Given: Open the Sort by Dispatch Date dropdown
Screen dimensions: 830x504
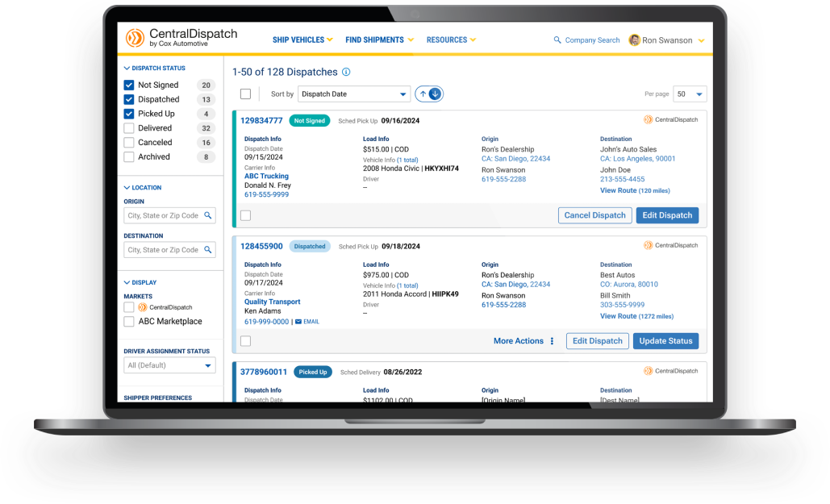Looking at the screenshot, I should pyautogui.click(x=354, y=94).
